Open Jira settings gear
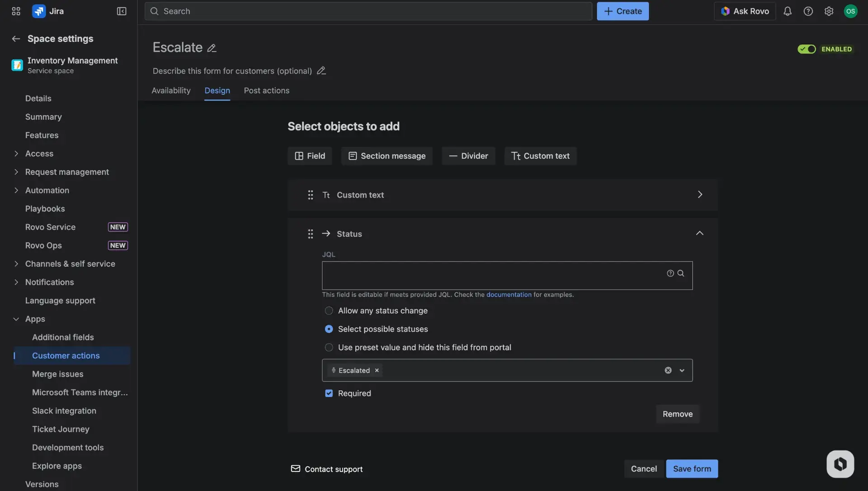 coord(829,11)
